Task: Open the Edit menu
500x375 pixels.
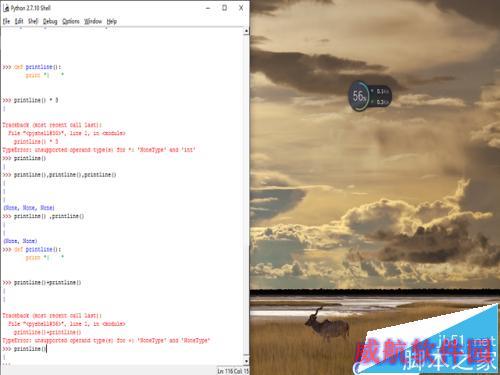Action: click(19, 21)
